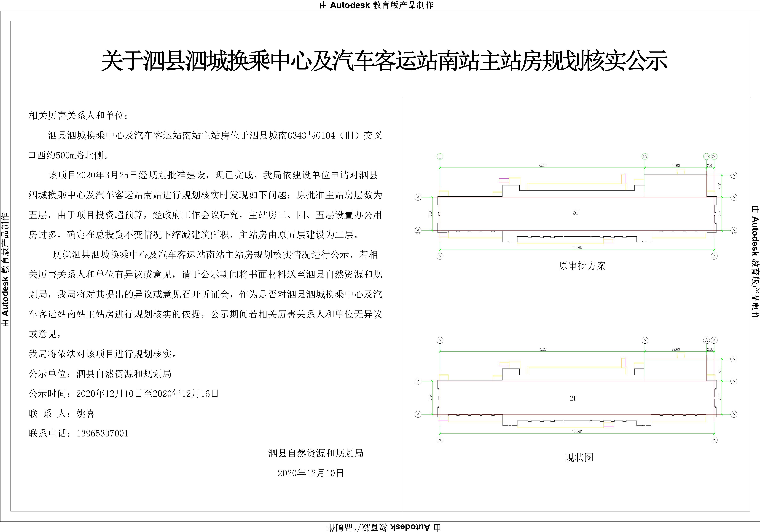Click dimension 100.60 in the 原审批方案 drawing
This screenshot has height=532, width=760.
point(577,247)
